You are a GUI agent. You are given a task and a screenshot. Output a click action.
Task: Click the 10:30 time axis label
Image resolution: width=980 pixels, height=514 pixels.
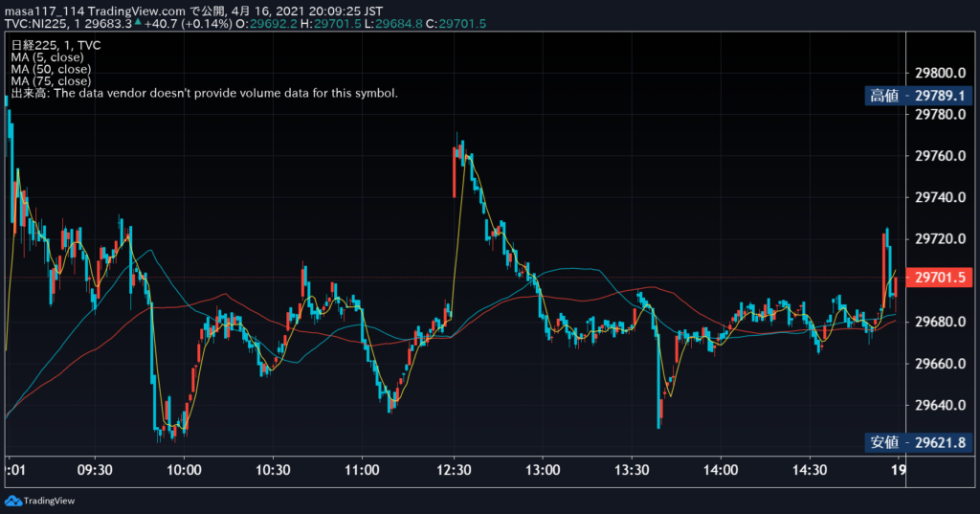[x=273, y=470]
